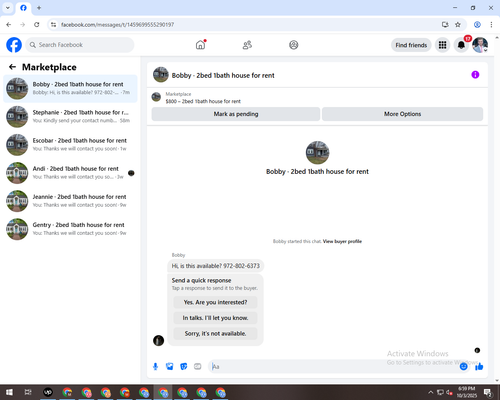
Task: Open View buyer profile link
Action: [x=342, y=241]
